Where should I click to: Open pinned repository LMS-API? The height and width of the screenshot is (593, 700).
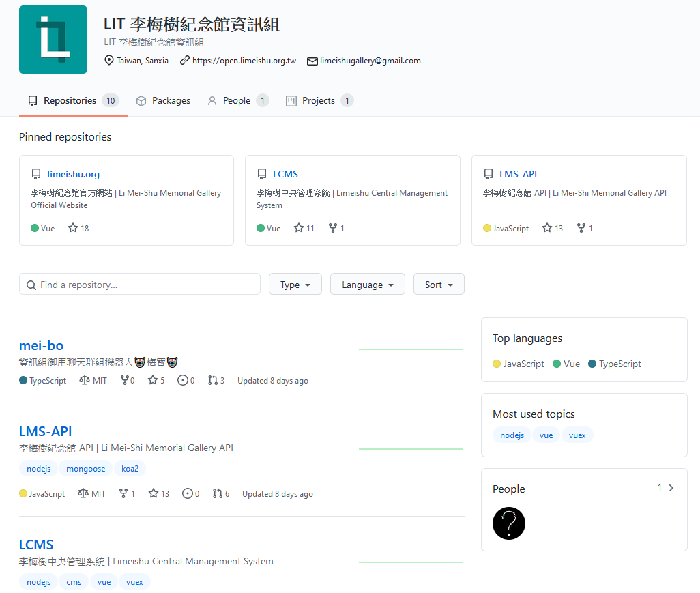tap(518, 174)
